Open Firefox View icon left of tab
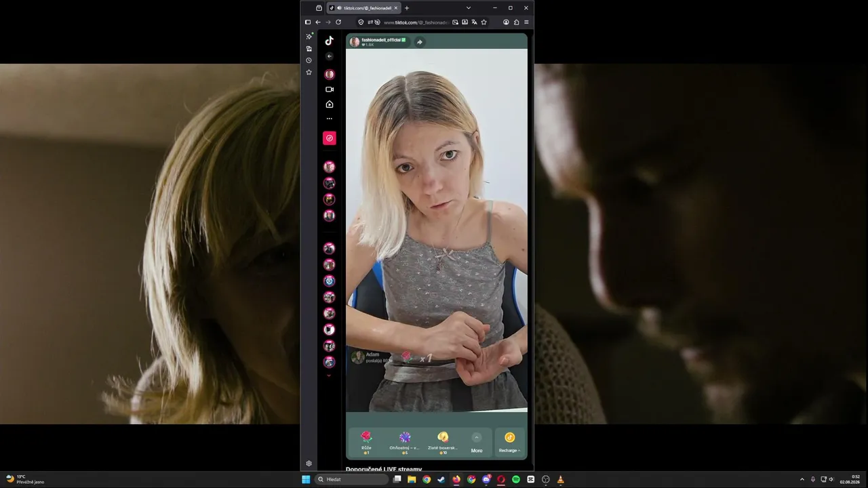868x488 pixels. click(x=319, y=8)
